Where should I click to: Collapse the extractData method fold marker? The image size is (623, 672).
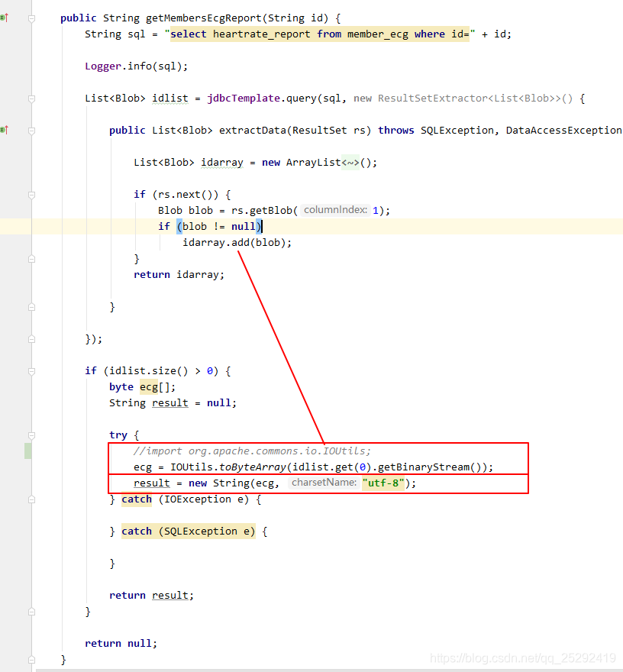pos(31,131)
